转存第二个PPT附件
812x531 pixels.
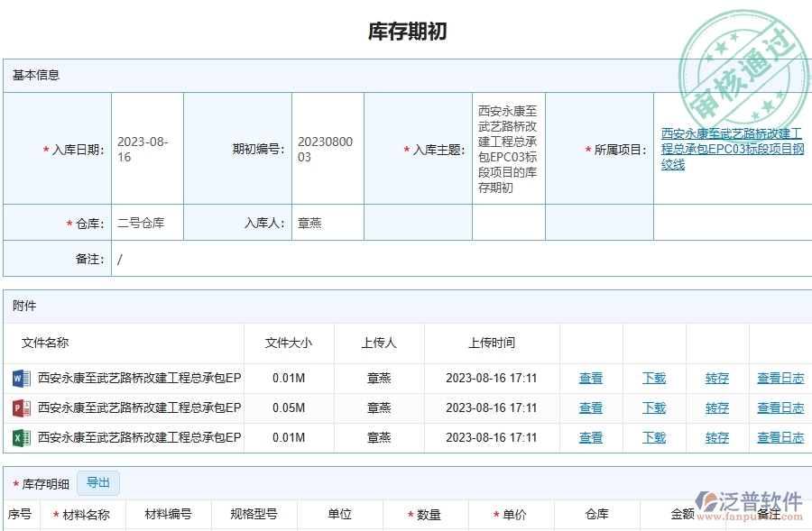click(716, 407)
